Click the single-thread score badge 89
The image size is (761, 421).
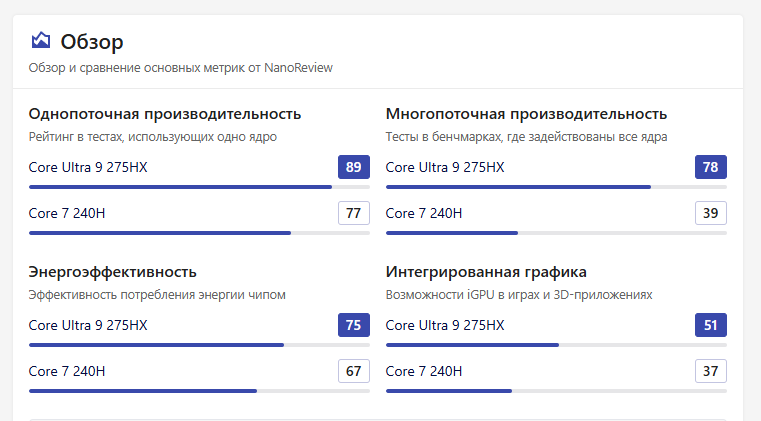pyautogui.click(x=354, y=167)
